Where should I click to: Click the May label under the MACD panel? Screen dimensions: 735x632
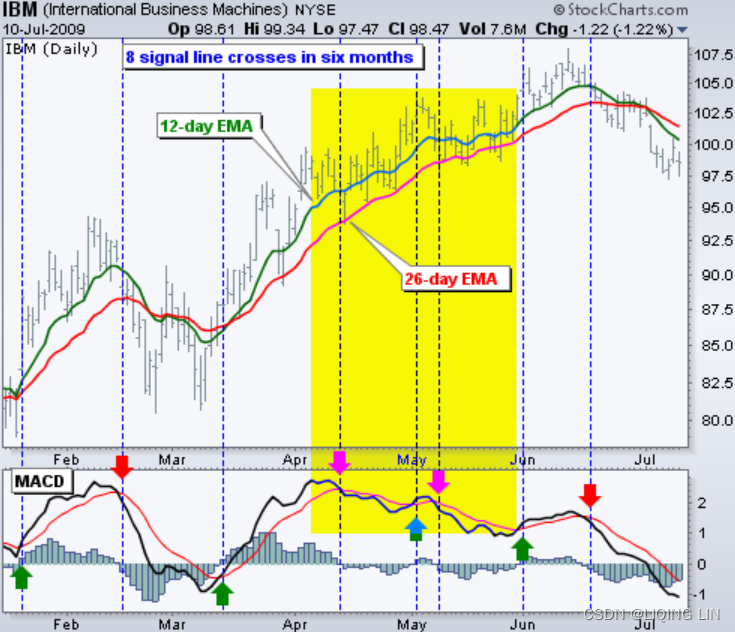pyautogui.click(x=412, y=624)
